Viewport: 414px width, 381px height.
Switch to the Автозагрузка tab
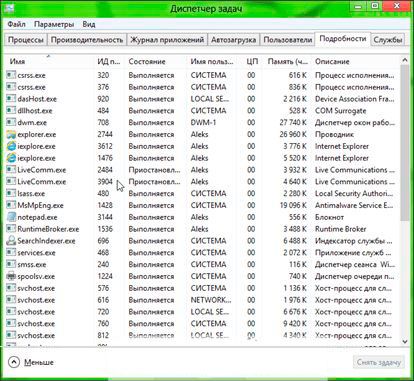[x=233, y=40]
